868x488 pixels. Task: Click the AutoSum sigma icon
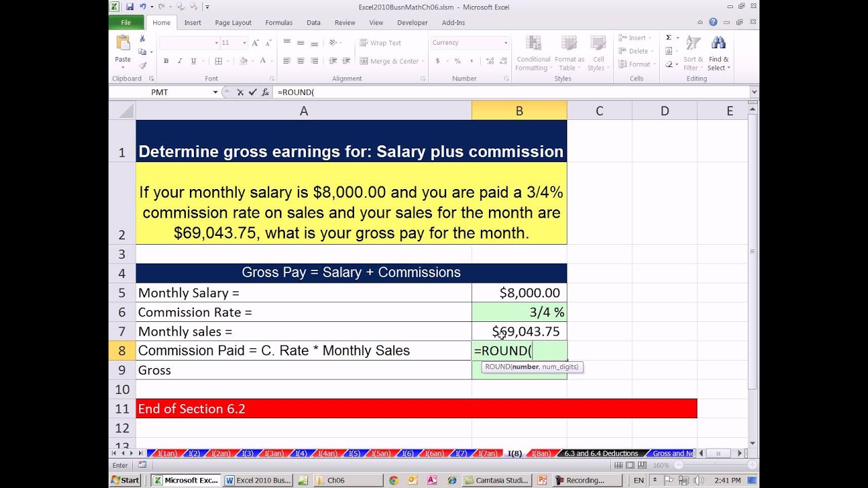pyautogui.click(x=669, y=38)
